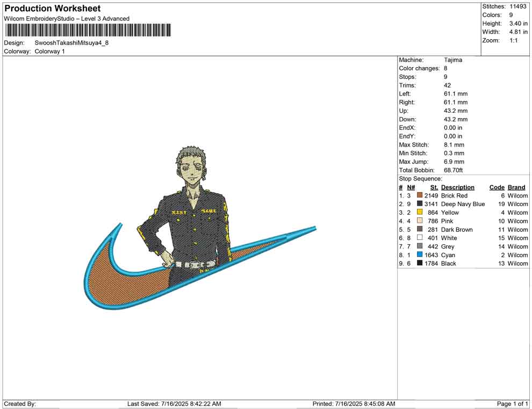Click the 'Colorway 1' value
This screenshot has width=532, height=409.
(x=49, y=52)
